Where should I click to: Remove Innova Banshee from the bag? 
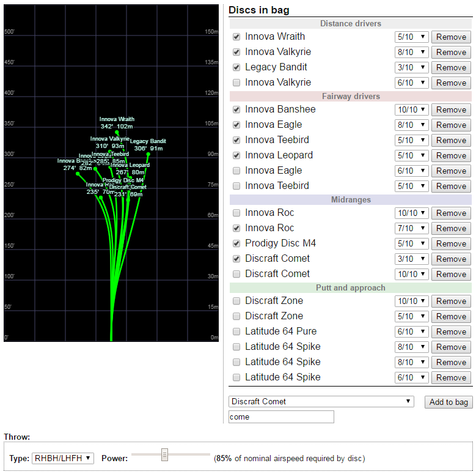[x=451, y=109]
